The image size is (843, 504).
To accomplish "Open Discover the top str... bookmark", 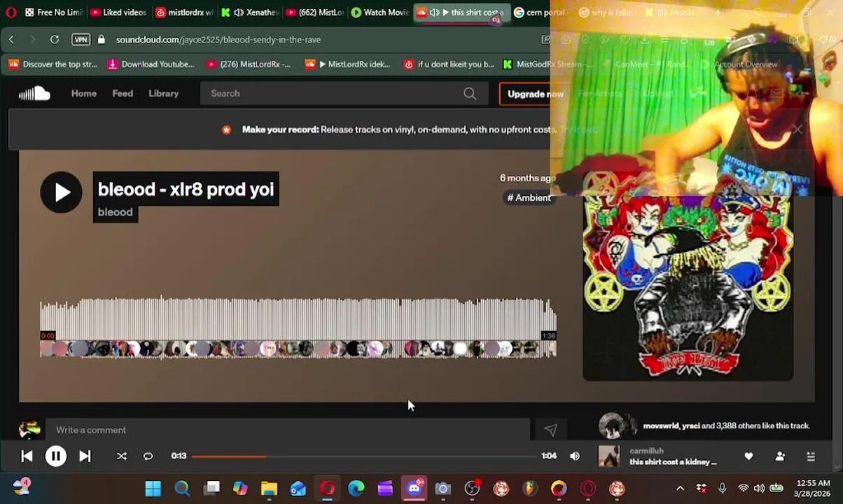I will pos(53,64).
